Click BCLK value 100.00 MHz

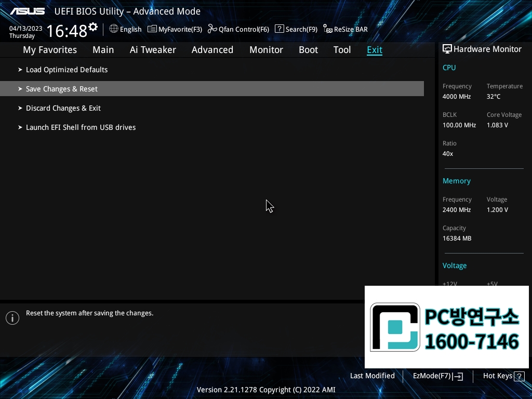coord(459,125)
